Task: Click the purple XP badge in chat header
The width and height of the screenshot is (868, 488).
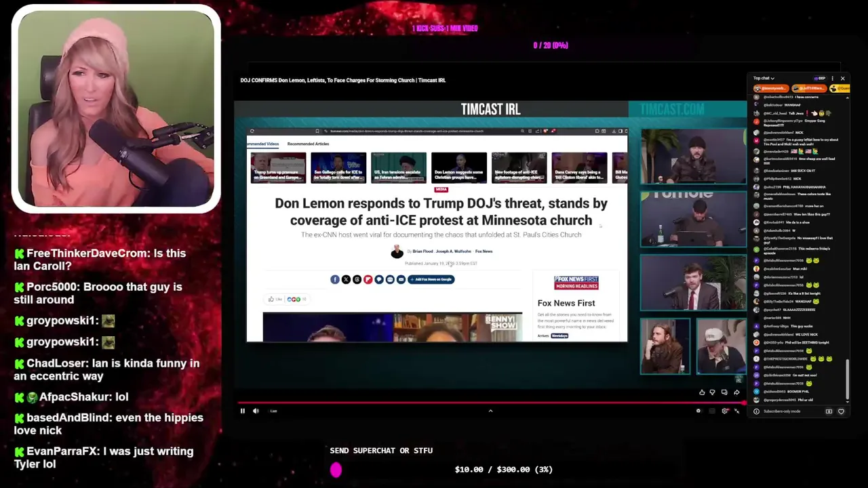Action: tap(821, 79)
